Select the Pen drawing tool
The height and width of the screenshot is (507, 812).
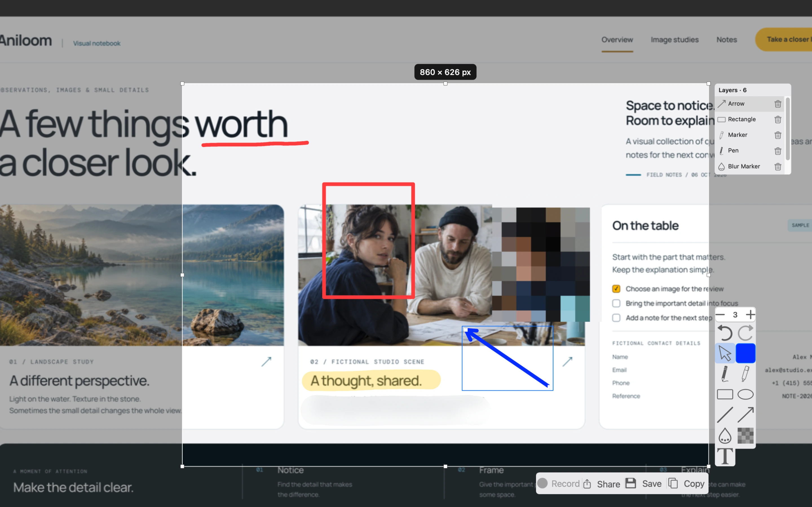coord(725,373)
